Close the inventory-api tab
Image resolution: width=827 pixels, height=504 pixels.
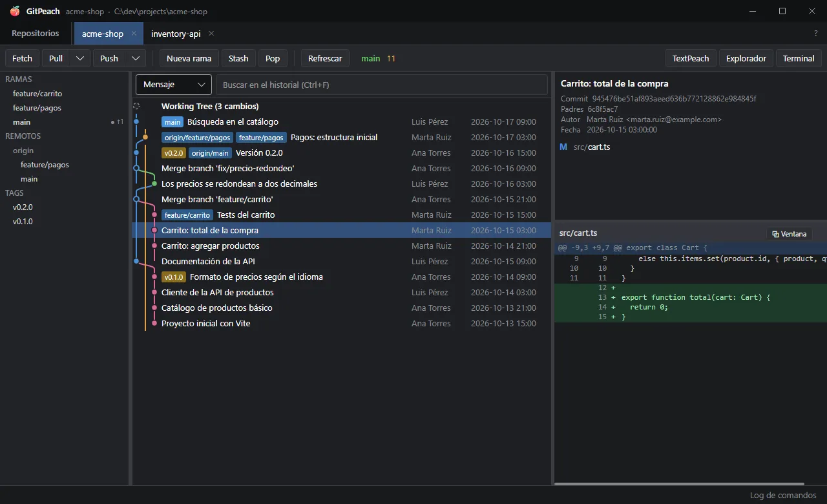tap(211, 34)
